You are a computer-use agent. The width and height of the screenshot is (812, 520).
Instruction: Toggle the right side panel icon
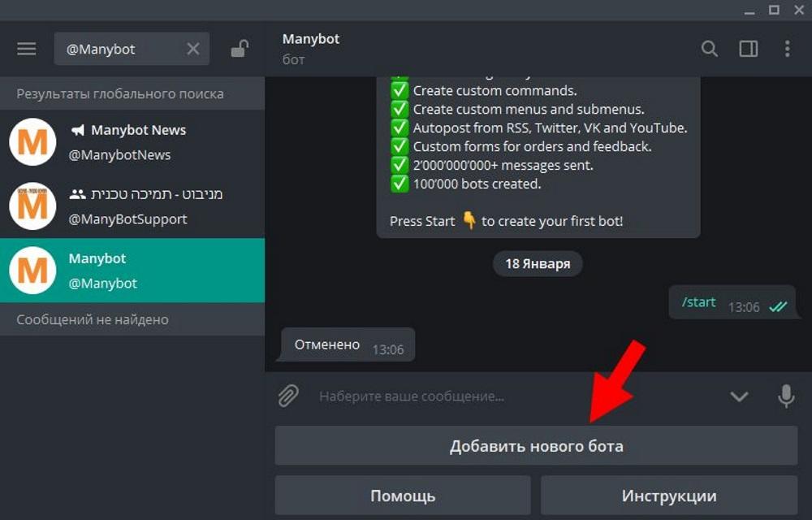(749, 49)
